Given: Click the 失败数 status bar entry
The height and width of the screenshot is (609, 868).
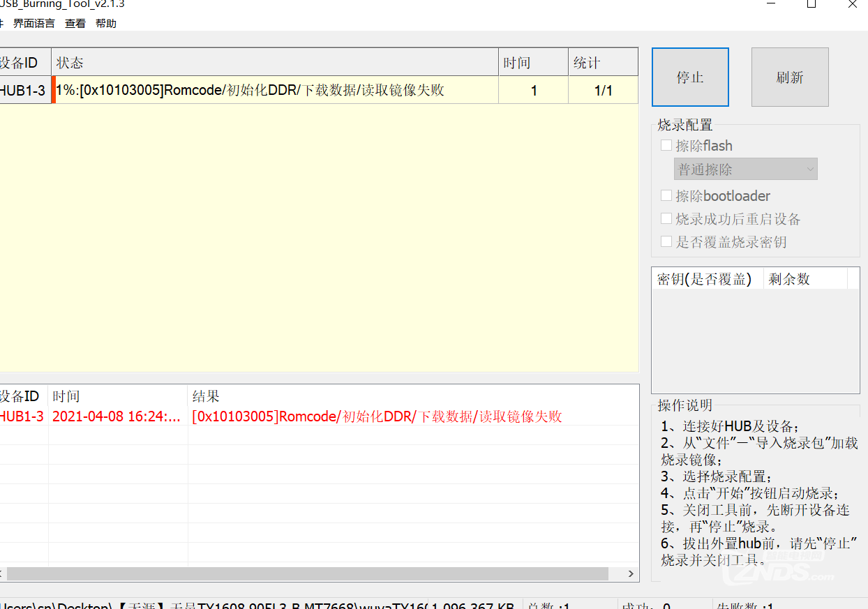Looking at the screenshot, I should tap(744, 606).
